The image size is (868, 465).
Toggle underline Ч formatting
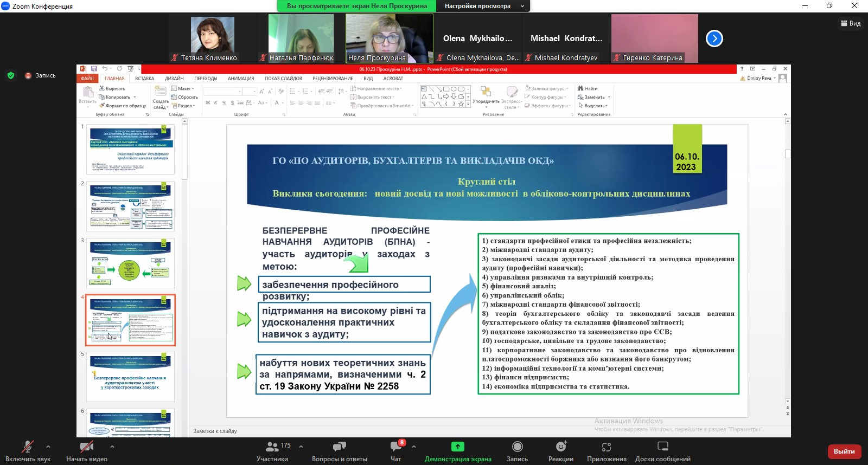[x=224, y=102]
